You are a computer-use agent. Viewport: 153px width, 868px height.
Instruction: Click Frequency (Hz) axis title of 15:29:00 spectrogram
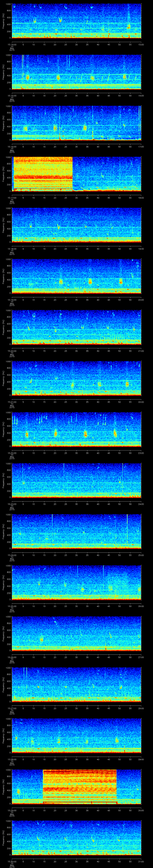[x=3, y=787]
